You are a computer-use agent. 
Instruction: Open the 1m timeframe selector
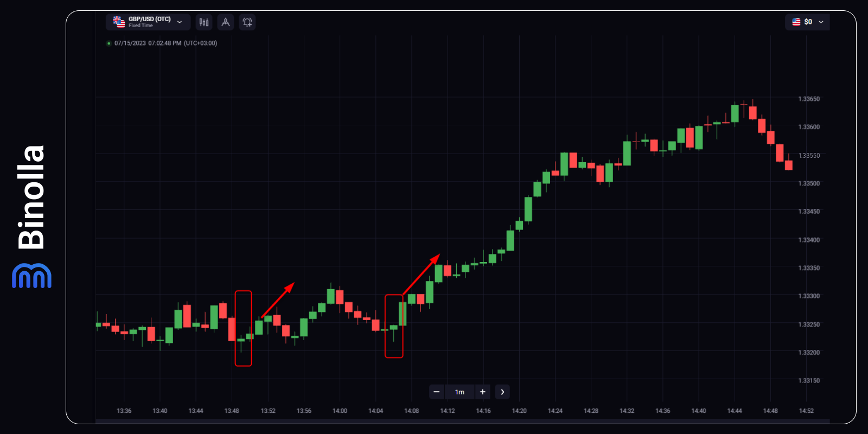pyautogui.click(x=459, y=392)
